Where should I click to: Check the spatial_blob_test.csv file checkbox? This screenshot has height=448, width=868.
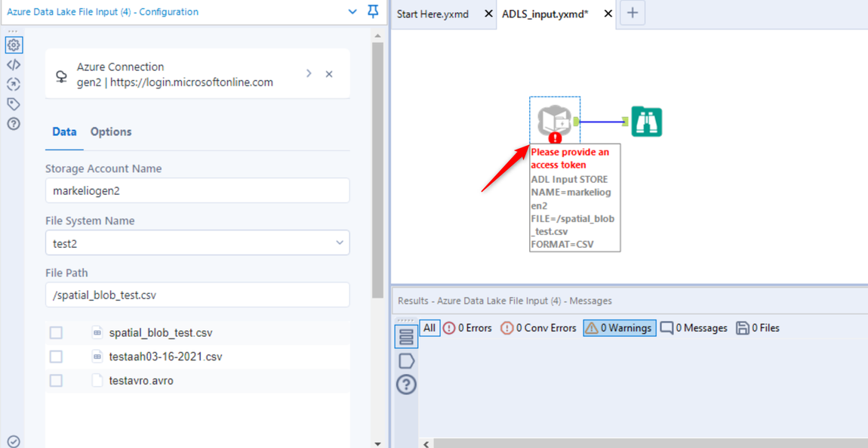tap(56, 333)
